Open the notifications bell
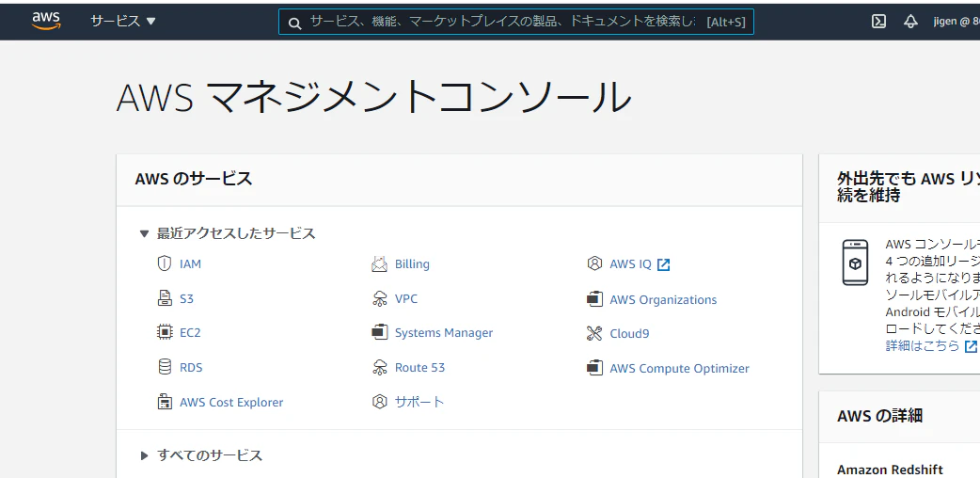Image resolution: width=980 pixels, height=478 pixels. (910, 22)
